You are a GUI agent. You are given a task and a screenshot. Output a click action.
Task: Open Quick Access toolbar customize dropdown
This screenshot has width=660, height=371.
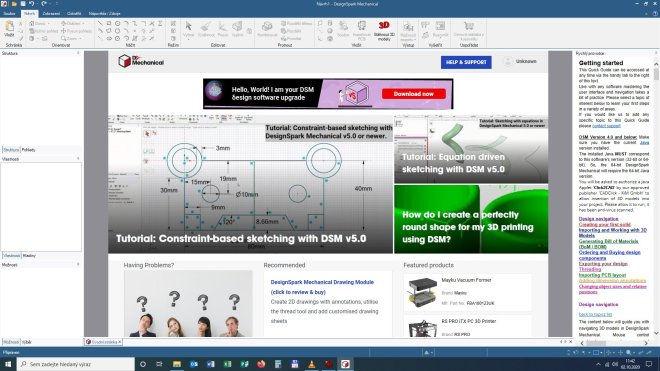56,4
